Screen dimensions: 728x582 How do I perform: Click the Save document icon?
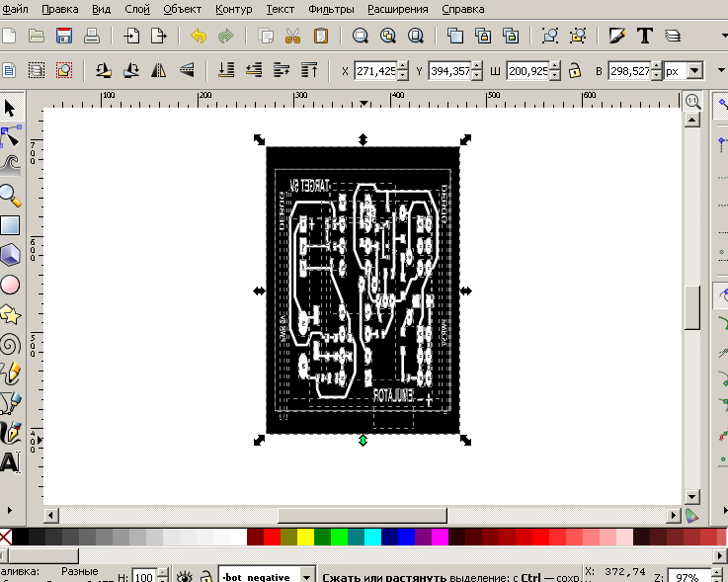(64, 37)
